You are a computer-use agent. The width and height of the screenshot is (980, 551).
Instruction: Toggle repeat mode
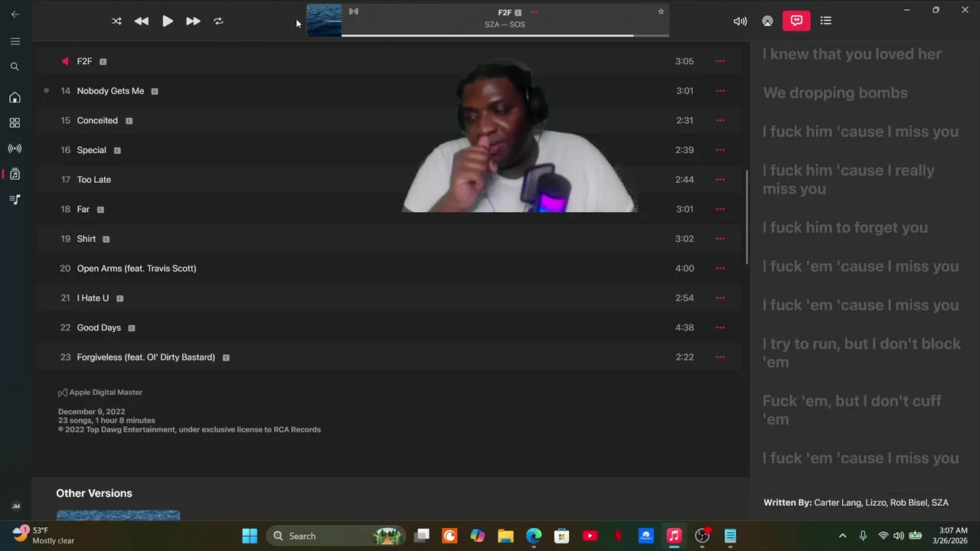tap(218, 21)
